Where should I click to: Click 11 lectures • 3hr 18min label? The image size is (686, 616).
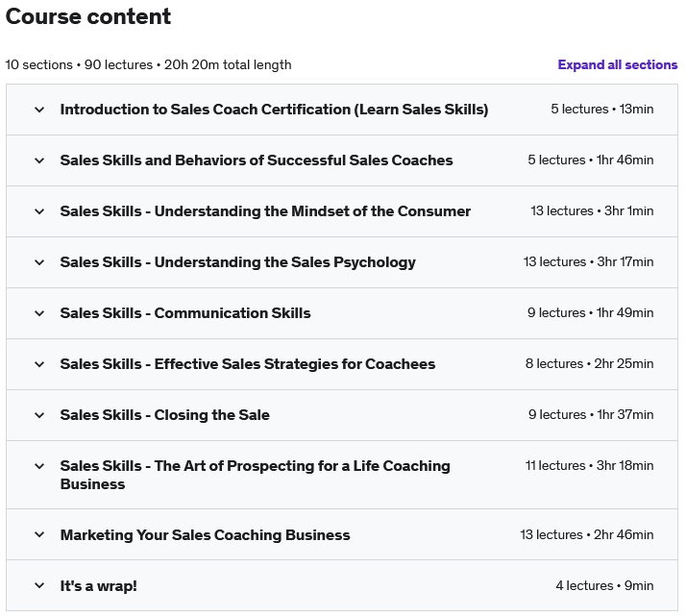(x=589, y=465)
